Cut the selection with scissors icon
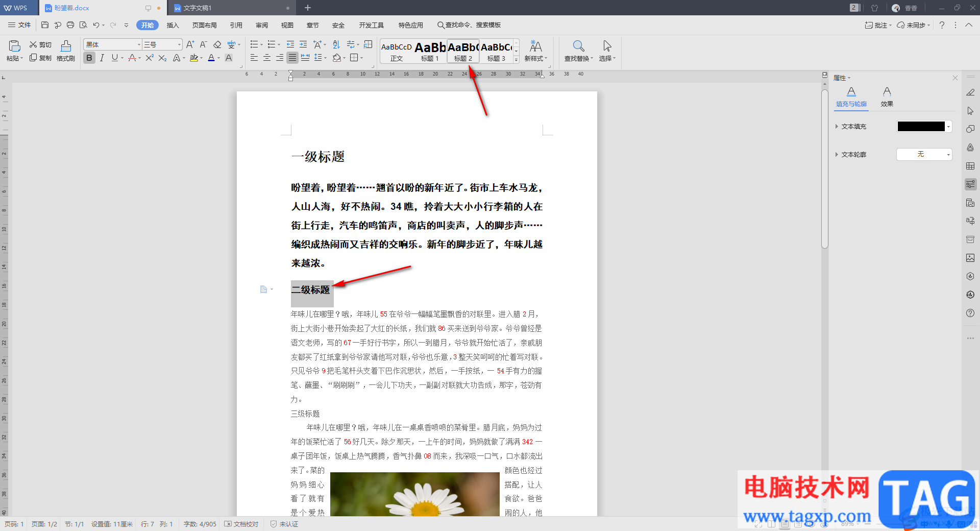Screen dimensions: 980x531 [x=40, y=45]
